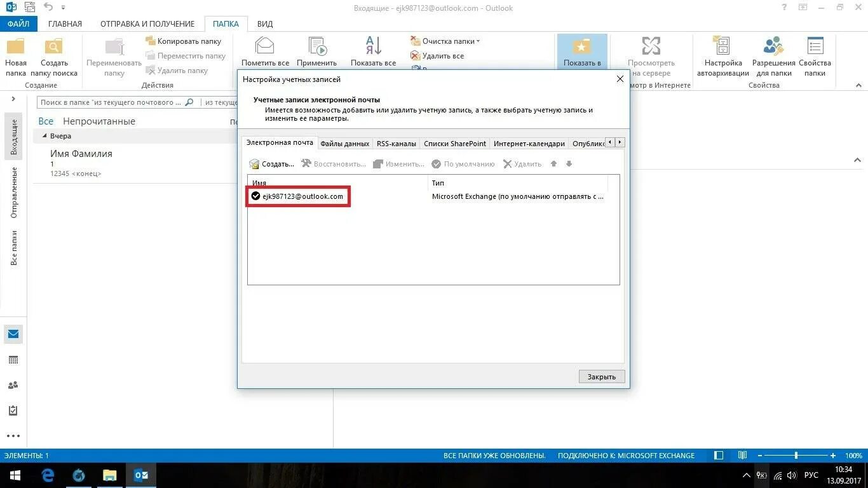Open the Windows Start menu
Image resolution: width=868 pixels, height=488 pixels.
(15, 475)
